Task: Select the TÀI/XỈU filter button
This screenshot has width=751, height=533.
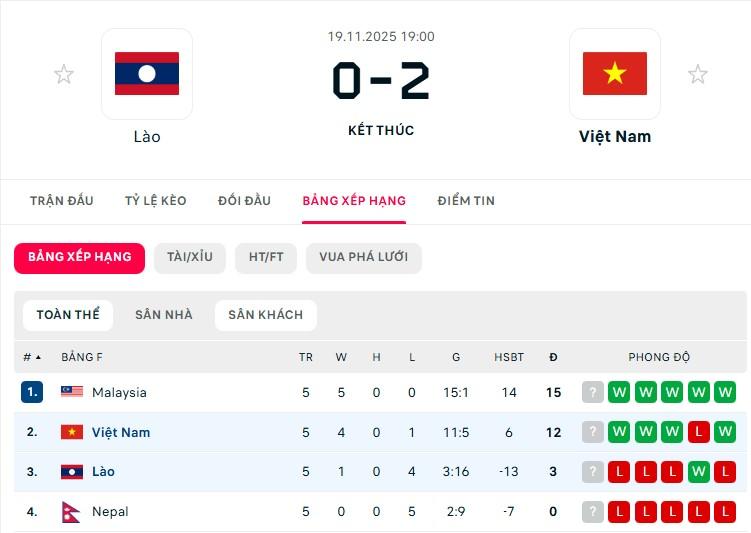Action: 190,257
